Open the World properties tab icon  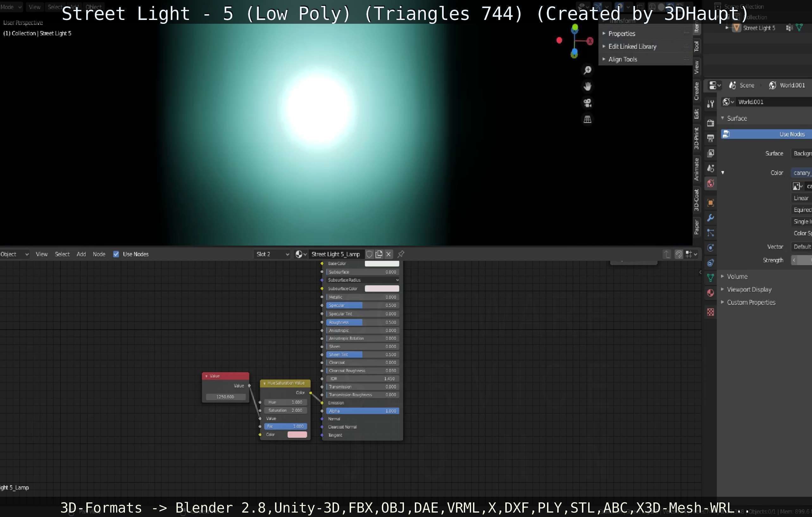710,183
